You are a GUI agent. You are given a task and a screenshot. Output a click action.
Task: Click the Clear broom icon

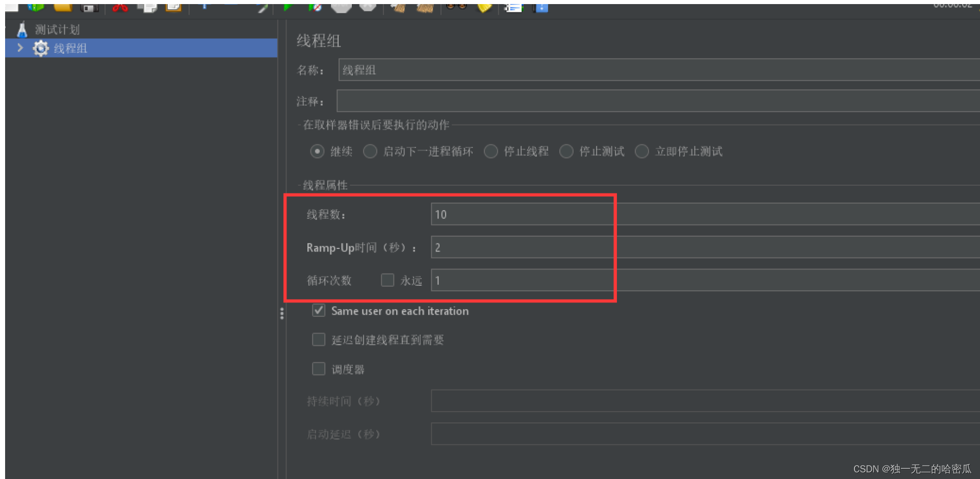tap(398, 8)
